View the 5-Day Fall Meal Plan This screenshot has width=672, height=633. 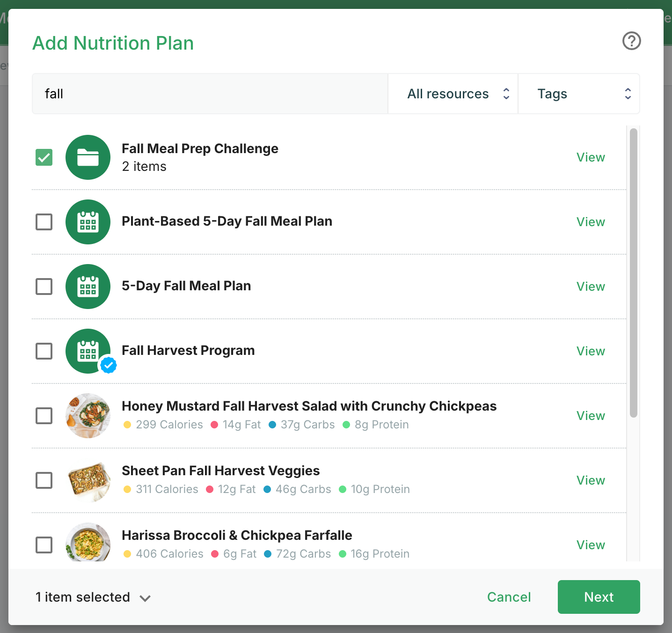pyautogui.click(x=591, y=287)
